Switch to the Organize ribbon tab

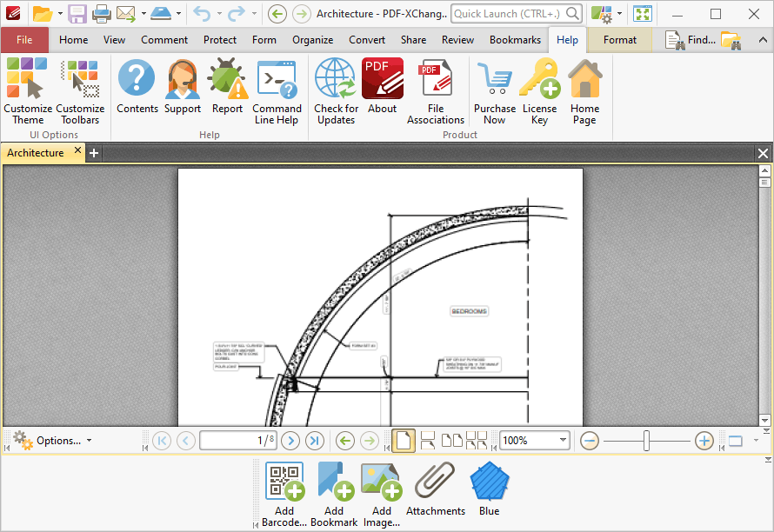(312, 40)
